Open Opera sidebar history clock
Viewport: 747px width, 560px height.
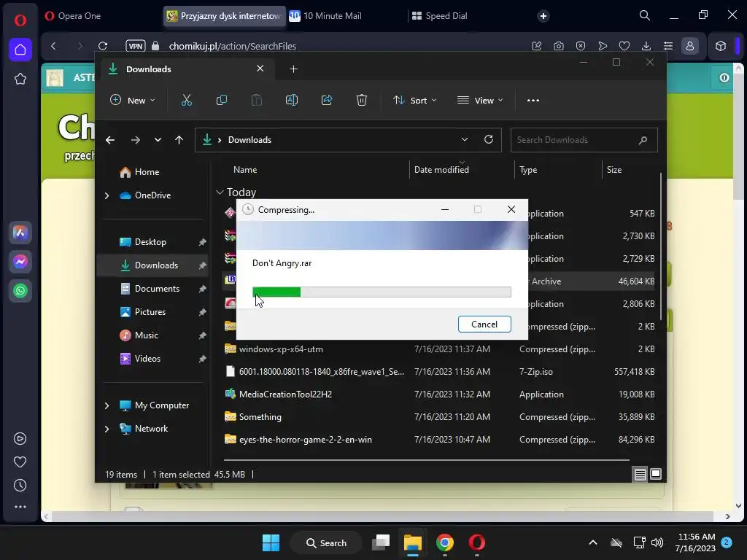coord(20,485)
